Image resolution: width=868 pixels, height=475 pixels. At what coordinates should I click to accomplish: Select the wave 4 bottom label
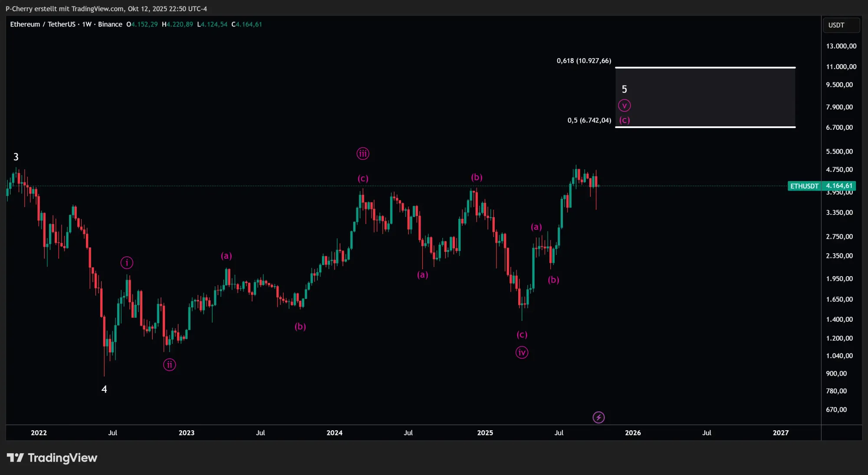coord(104,389)
